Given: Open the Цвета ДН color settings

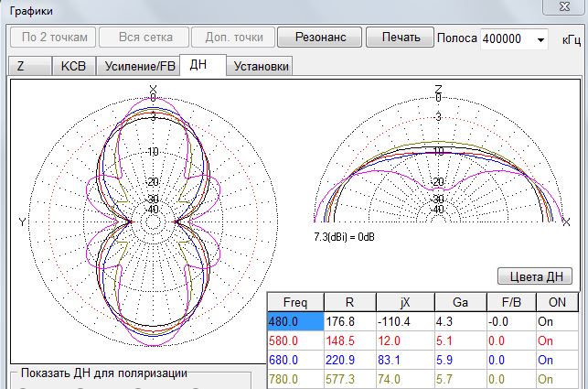Looking at the screenshot, I should 535,276.
